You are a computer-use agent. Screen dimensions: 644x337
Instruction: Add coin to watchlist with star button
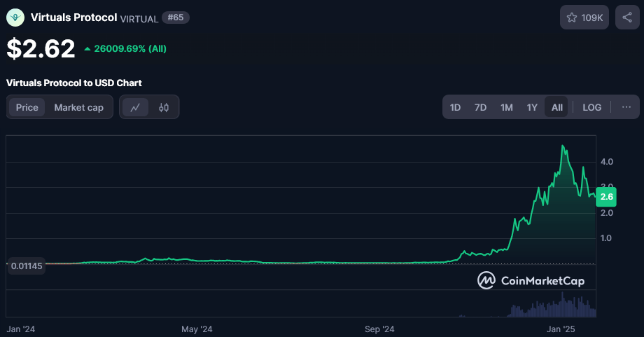click(584, 18)
